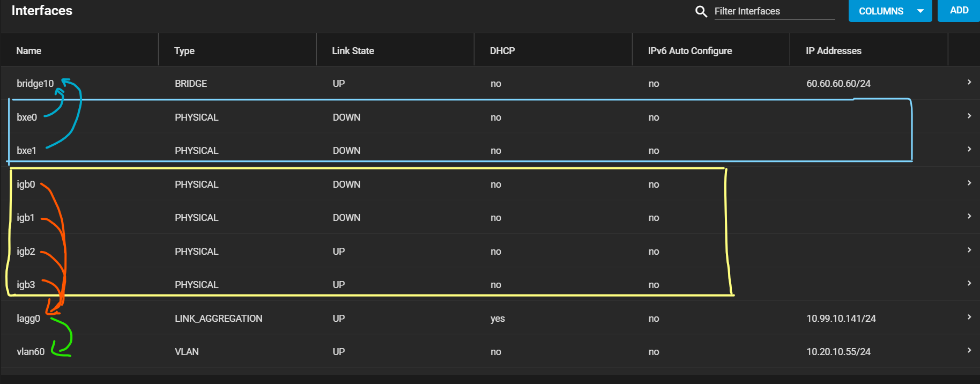Sort by the DHCP column header
Screen dimensions: 980x384
[x=502, y=51]
